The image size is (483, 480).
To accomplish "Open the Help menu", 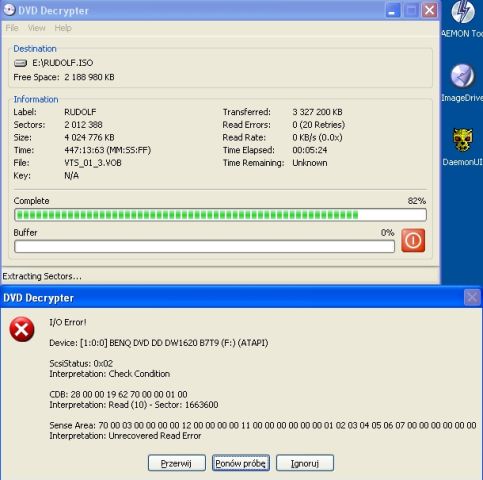I will 63,28.
